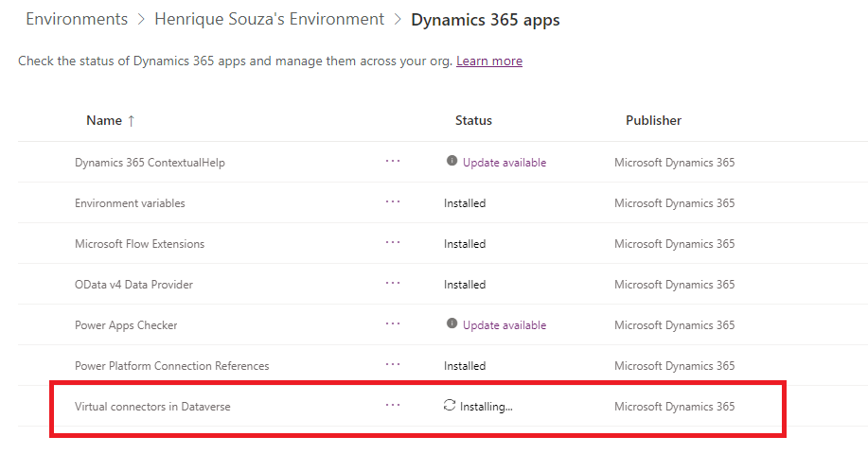Click info icon beside ContextualHelp update status
The width and height of the screenshot is (868, 454).
tap(452, 161)
